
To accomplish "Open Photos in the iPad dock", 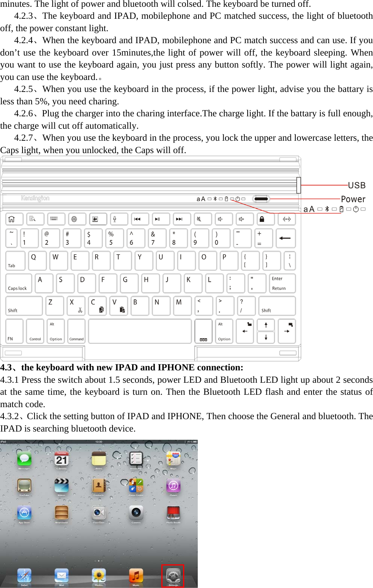I will [x=99, y=576].
